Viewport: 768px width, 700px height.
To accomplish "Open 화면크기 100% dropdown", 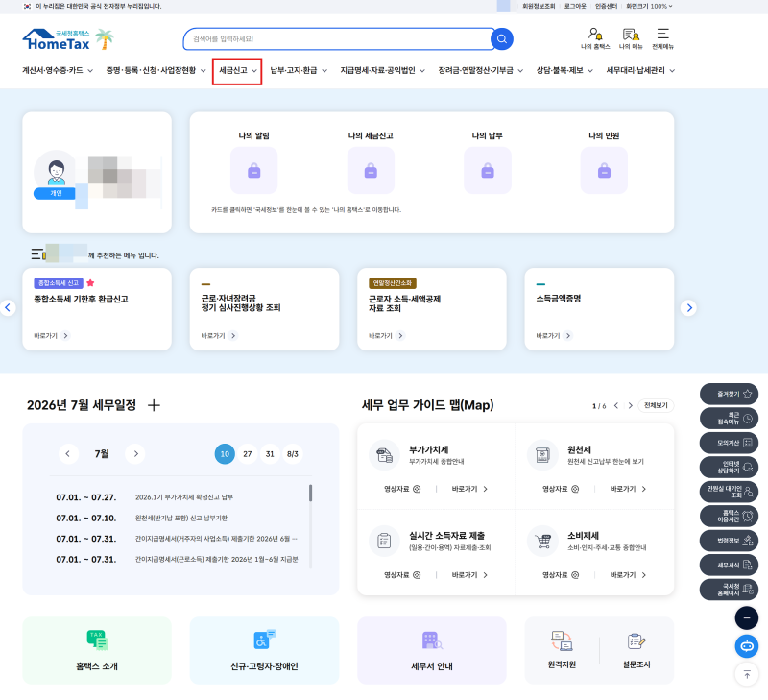I will [x=649, y=6].
